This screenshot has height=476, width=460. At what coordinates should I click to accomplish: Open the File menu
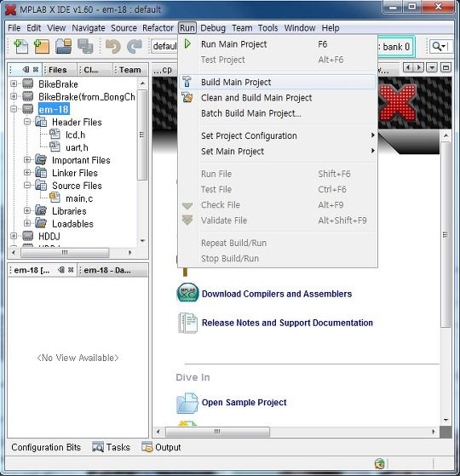point(14,28)
